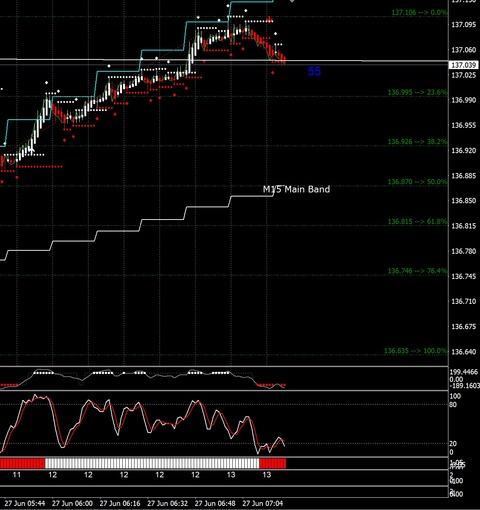Click the hour label 11 below histogram
The width and height of the screenshot is (480, 510).
pos(17,475)
